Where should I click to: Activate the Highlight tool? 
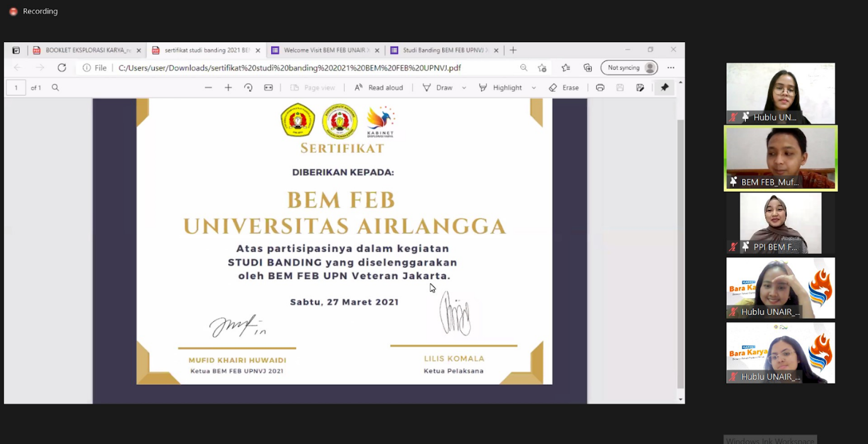coord(501,87)
